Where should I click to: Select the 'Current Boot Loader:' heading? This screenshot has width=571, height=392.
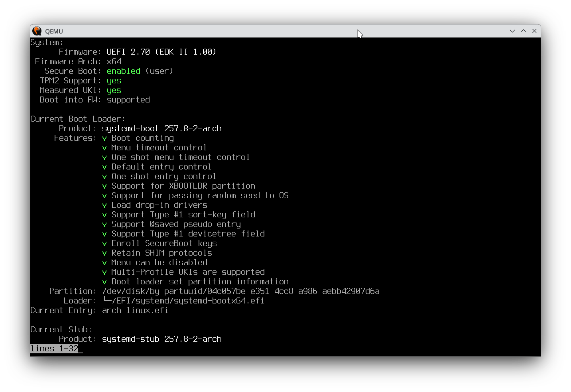coord(78,119)
